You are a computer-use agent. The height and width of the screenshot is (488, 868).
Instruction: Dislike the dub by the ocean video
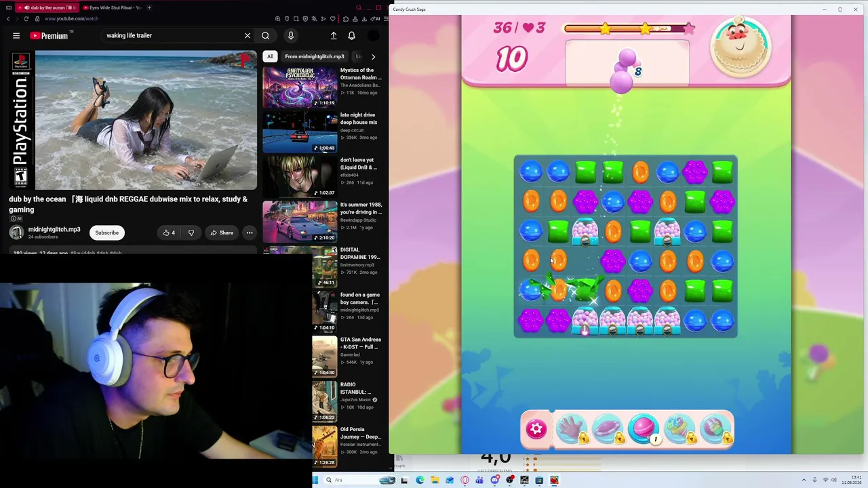(x=191, y=233)
